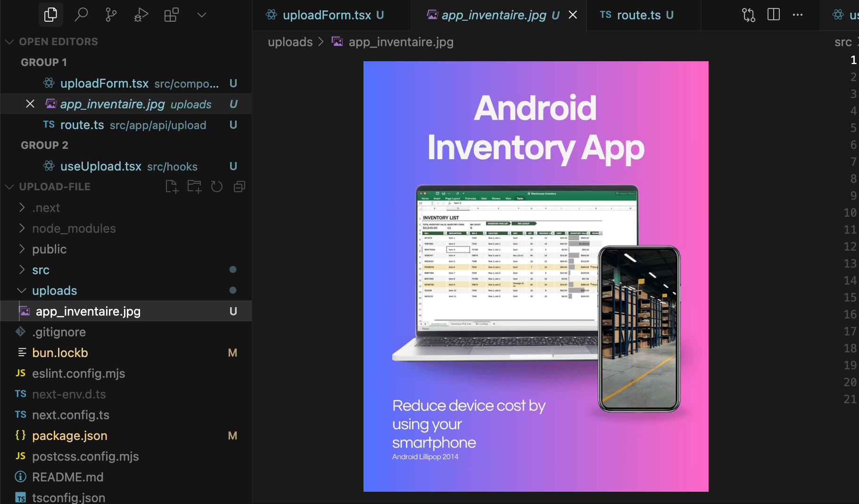
Task: Open the Explorer view in the activity bar
Action: (x=50, y=15)
